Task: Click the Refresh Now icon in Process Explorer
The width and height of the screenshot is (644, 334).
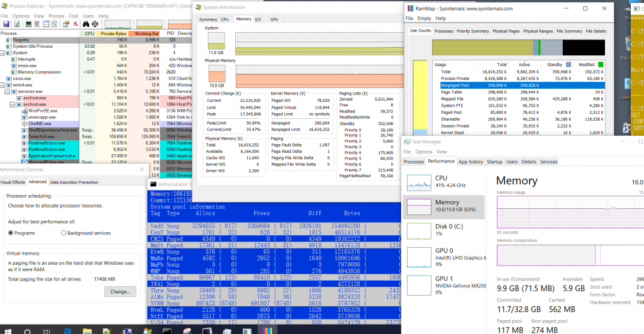Action: (17, 25)
